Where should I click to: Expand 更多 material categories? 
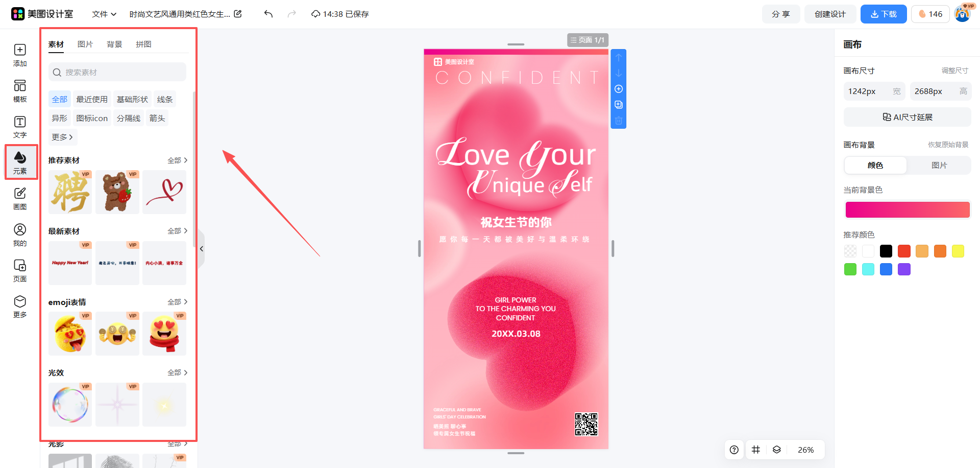coord(62,137)
